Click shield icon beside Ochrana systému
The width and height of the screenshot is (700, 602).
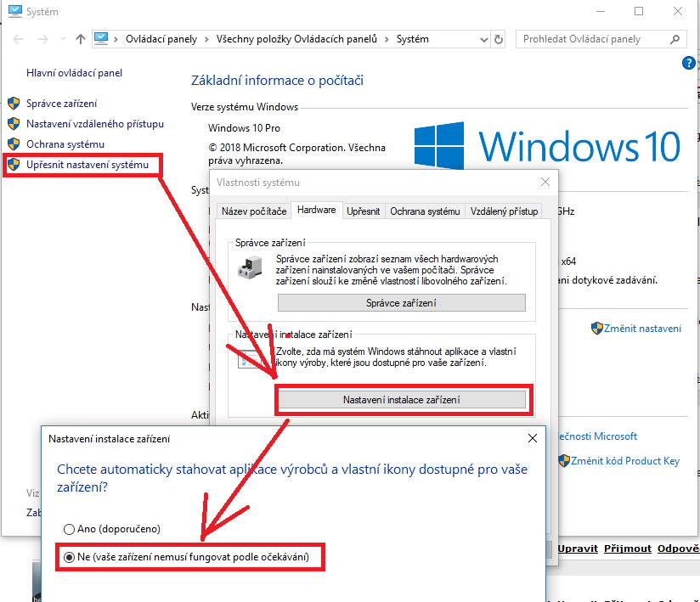click(x=14, y=144)
